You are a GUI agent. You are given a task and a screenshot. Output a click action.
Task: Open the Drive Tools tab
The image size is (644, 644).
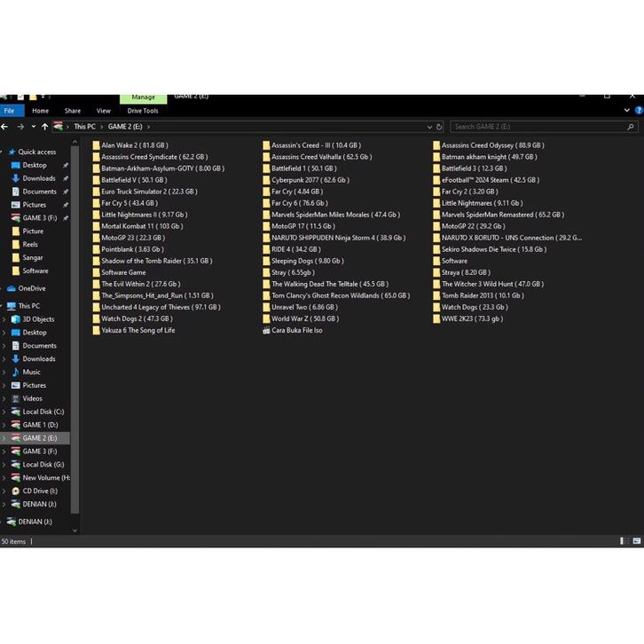coord(143,111)
